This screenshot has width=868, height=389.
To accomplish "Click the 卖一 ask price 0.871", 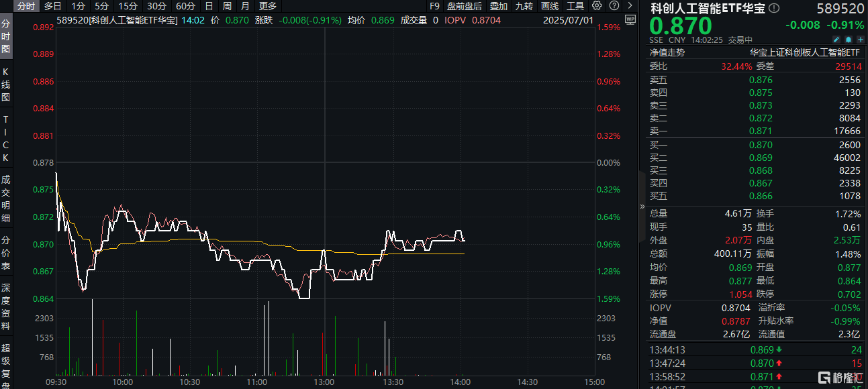I will pos(761,131).
